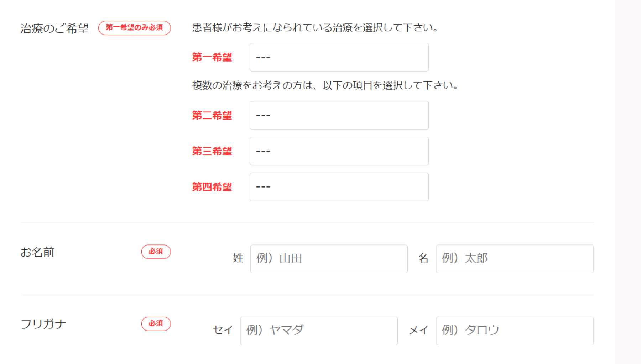Open the 第一希望 treatment dropdown
This screenshot has height=364, width=641.
pyautogui.click(x=339, y=57)
